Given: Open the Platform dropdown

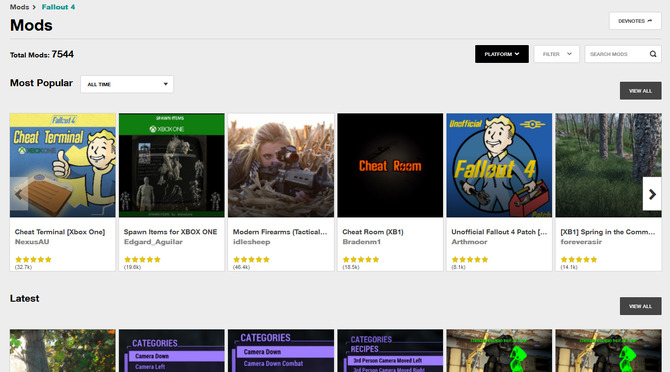Looking at the screenshot, I should click(x=502, y=54).
